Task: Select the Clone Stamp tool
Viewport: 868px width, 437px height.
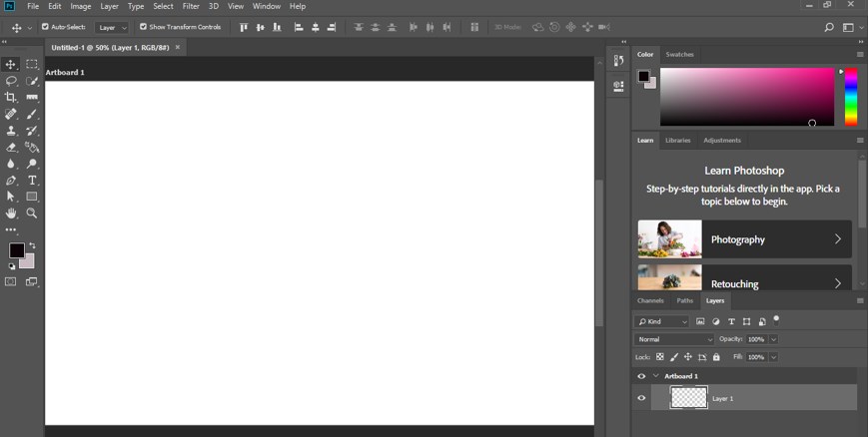Action: click(11, 131)
